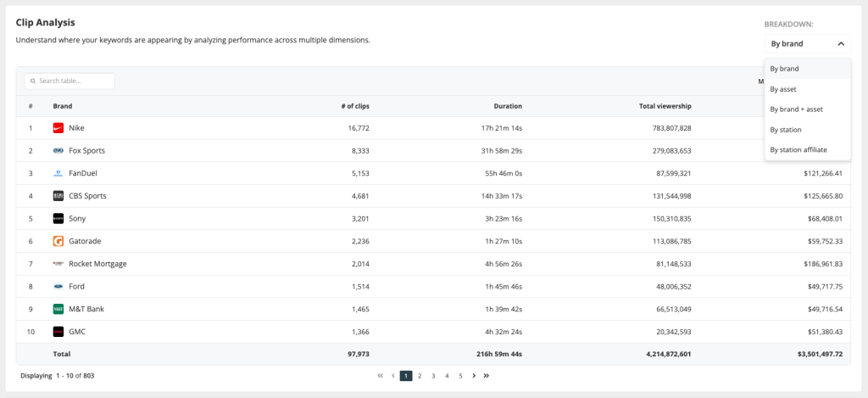Click the 783,807,828 viewership cell
Image resolution: width=868 pixels, height=398 pixels.
pyautogui.click(x=672, y=128)
